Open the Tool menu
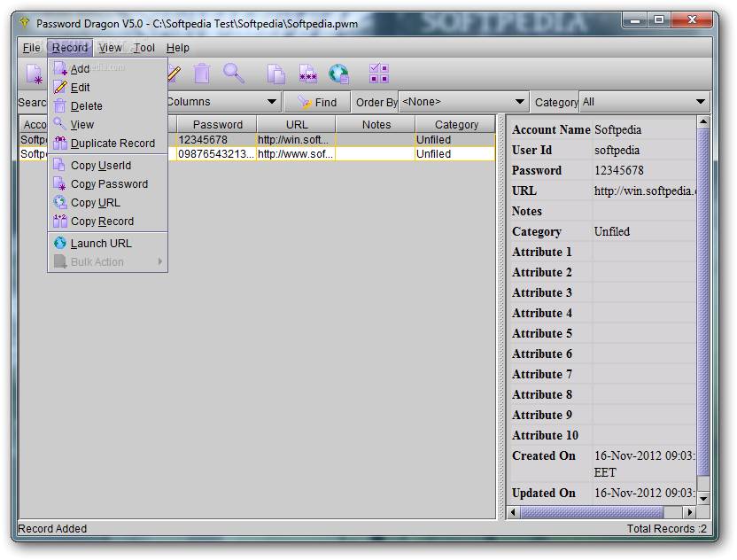Image resolution: width=737 pixels, height=560 pixels. click(x=144, y=48)
